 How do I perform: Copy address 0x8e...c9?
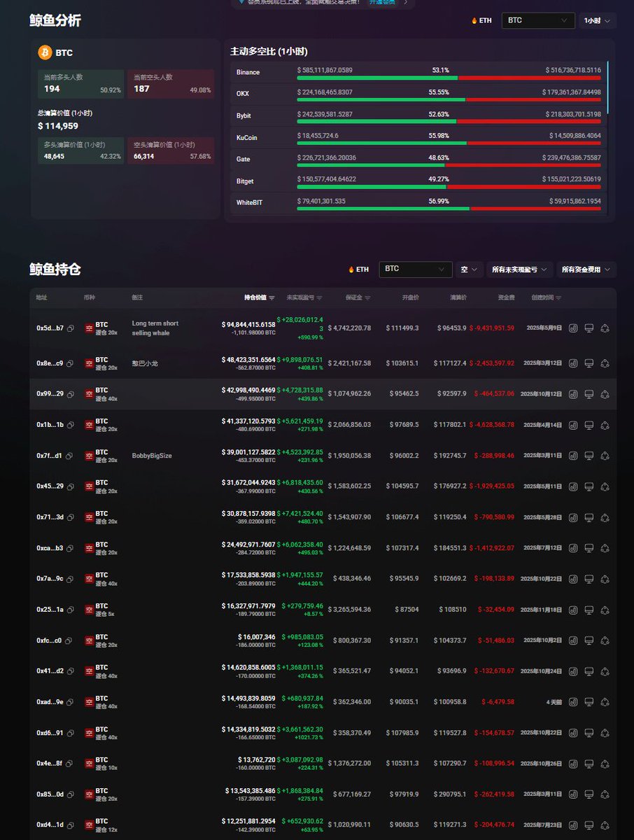tap(70, 363)
